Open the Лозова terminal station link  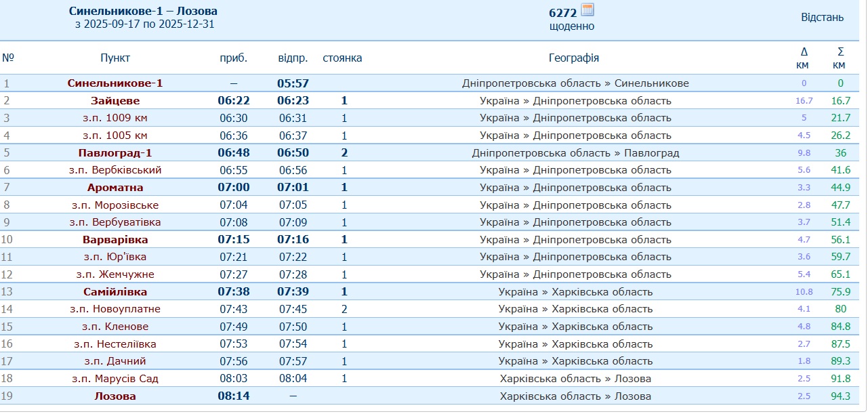tap(115, 396)
